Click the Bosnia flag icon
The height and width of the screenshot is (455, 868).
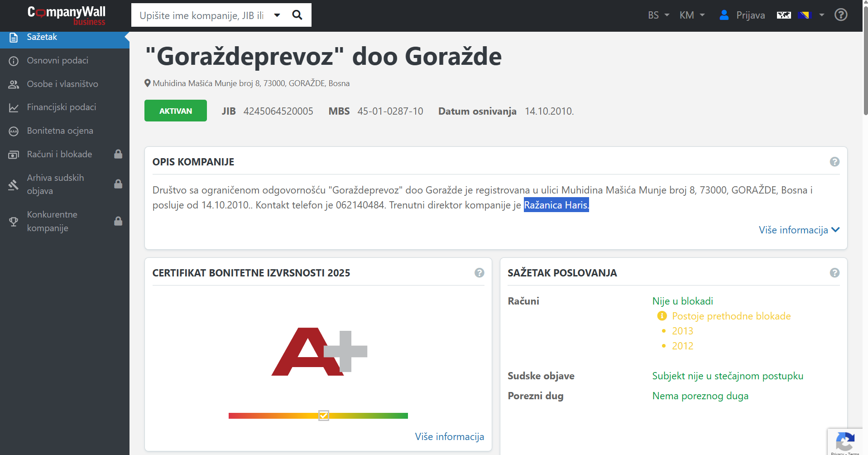click(805, 15)
